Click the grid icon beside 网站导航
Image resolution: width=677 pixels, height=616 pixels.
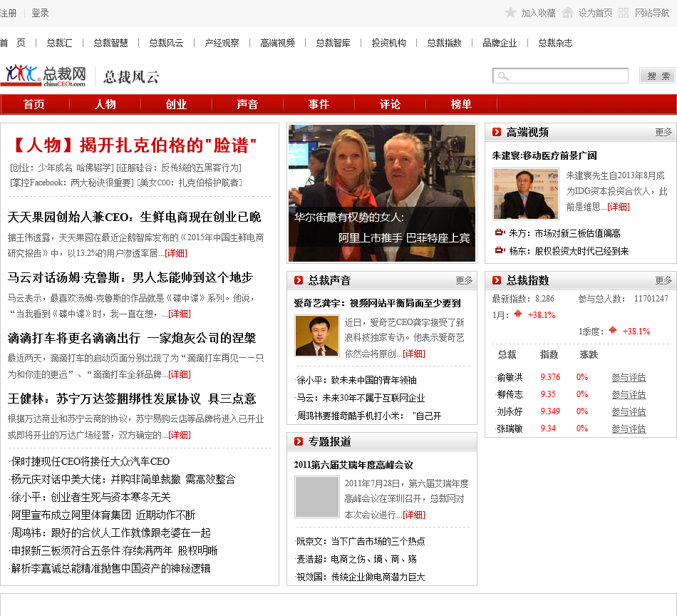623,13
